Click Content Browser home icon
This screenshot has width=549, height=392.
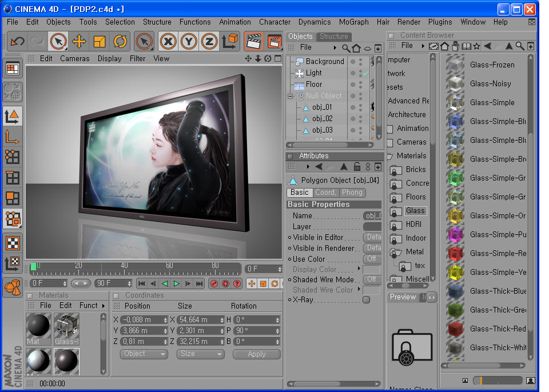pos(445,46)
